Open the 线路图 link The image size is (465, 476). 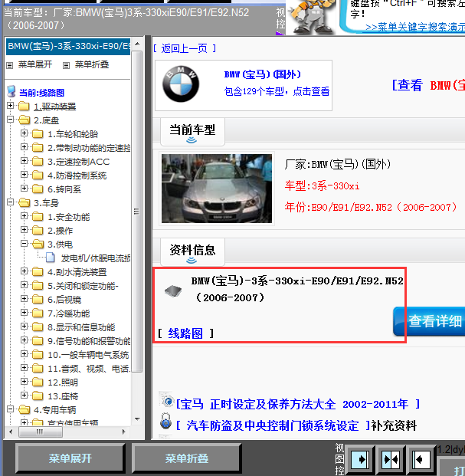(x=185, y=333)
